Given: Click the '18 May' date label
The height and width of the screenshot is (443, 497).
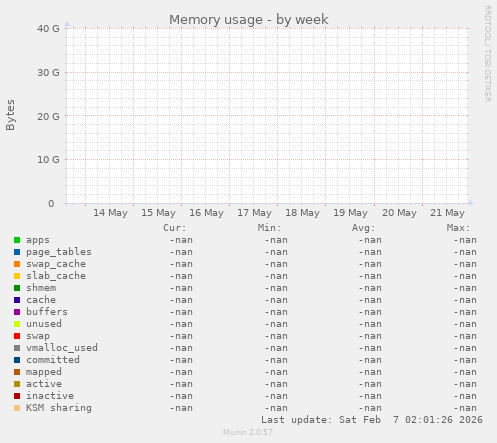Looking at the screenshot, I should (302, 213).
